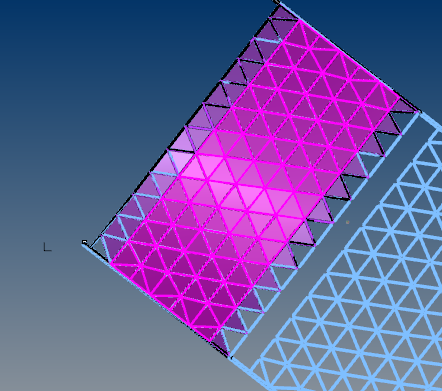Pick the corner node where black boundary edges meet
Viewport: 442px width, 391px height.
277,2
